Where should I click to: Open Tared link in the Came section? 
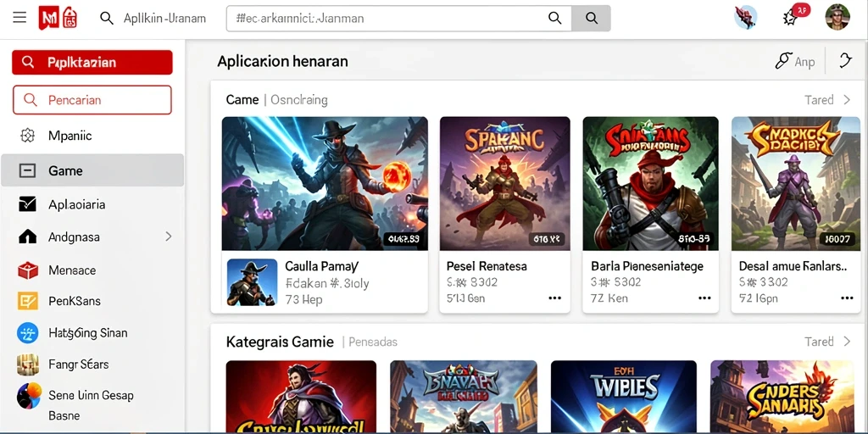point(819,100)
